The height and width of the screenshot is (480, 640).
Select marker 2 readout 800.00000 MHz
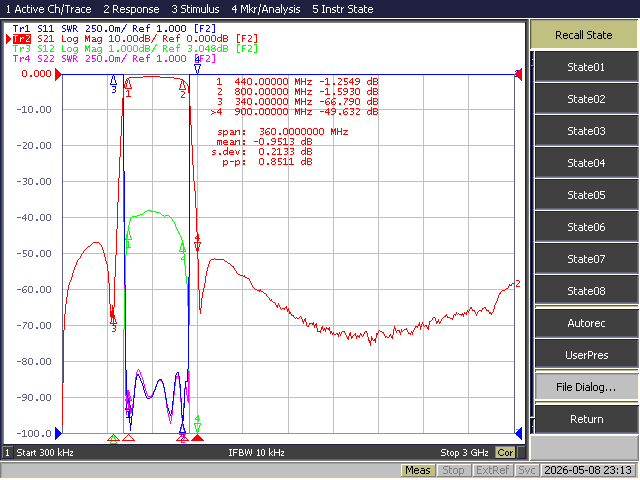pos(297,91)
